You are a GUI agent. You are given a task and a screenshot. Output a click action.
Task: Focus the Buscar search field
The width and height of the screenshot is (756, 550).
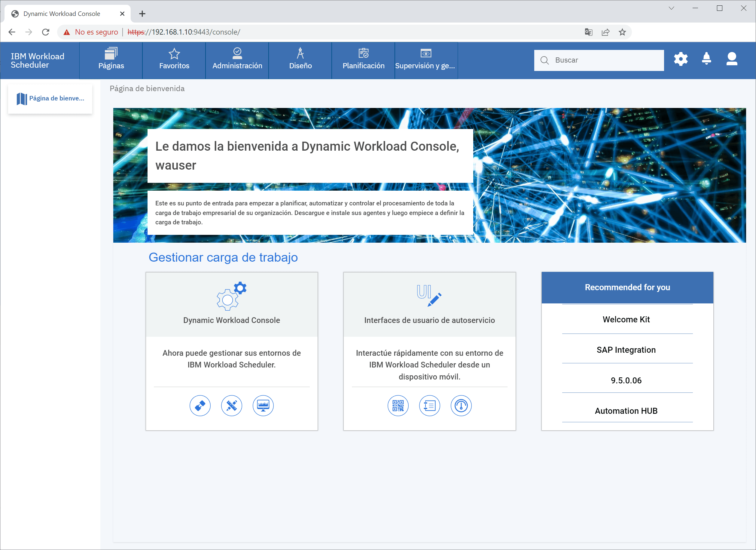point(599,60)
